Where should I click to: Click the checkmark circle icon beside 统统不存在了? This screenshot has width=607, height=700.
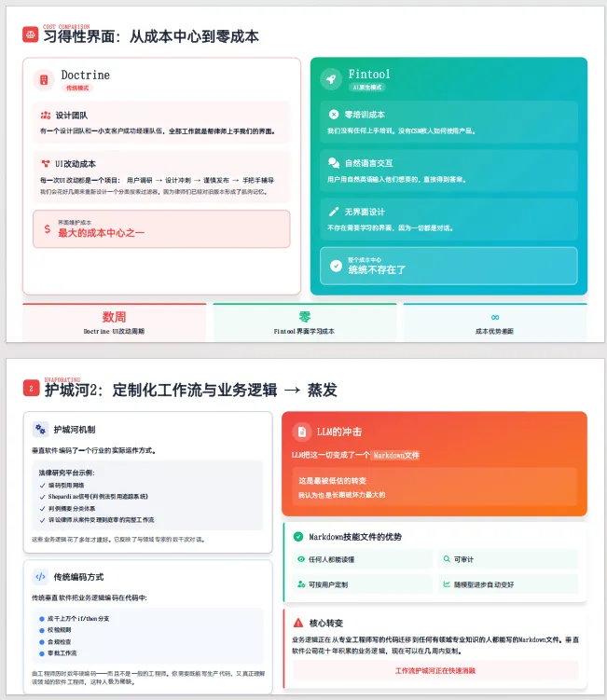(x=336, y=266)
